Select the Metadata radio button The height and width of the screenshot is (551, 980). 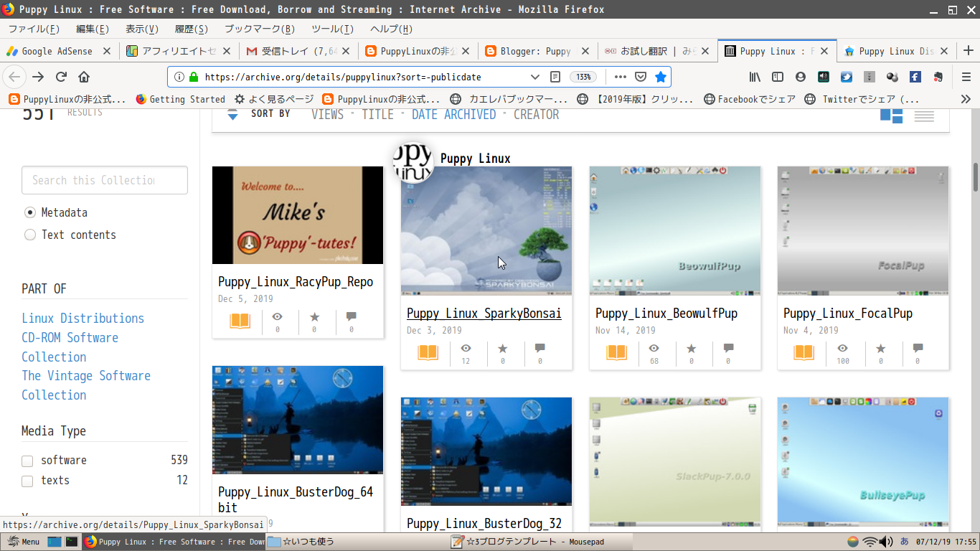(x=30, y=212)
